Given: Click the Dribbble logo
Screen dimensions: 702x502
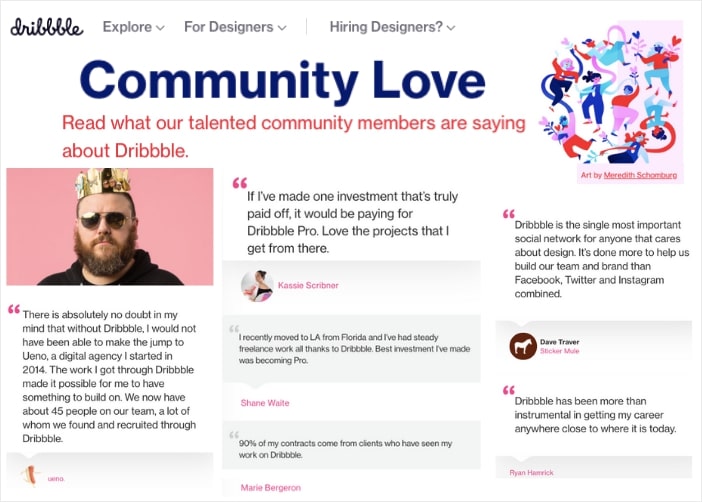Looking at the screenshot, I should (x=47, y=27).
